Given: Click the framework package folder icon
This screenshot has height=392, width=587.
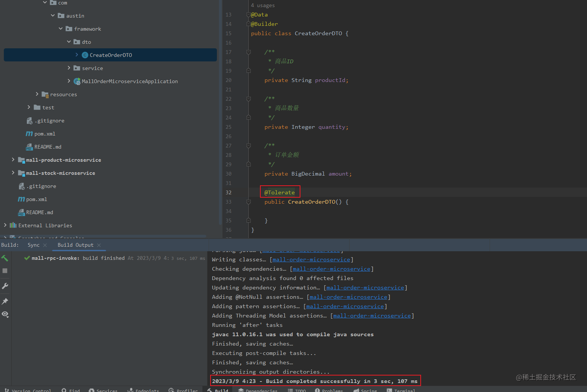Looking at the screenshot, I should click(x=69, y=29).
